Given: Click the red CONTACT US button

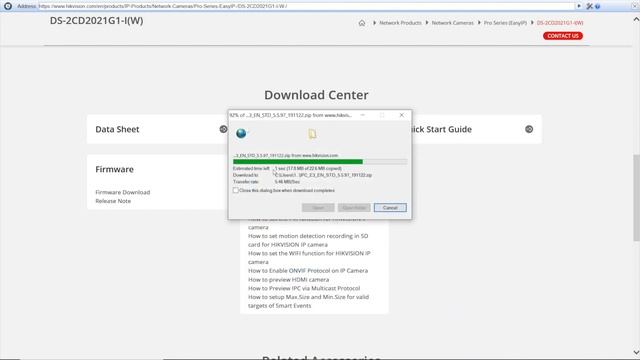Looking at the screenshot, I should (x=563, y=36).
